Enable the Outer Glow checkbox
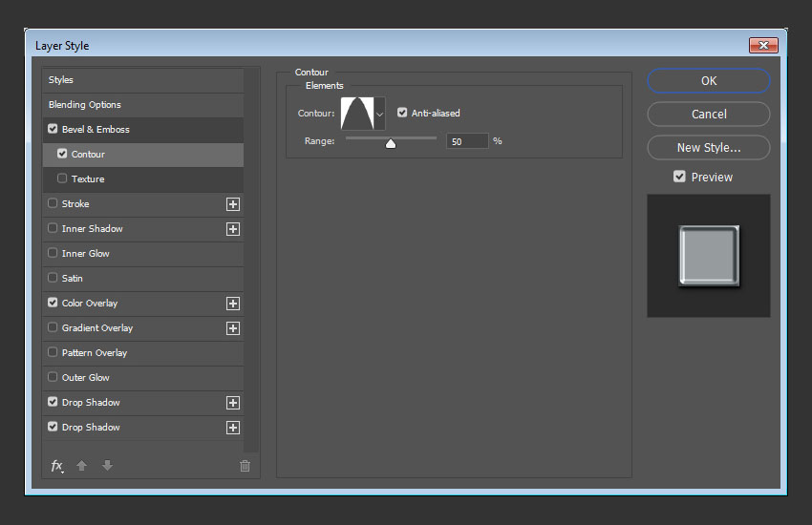 pos(53,376)
